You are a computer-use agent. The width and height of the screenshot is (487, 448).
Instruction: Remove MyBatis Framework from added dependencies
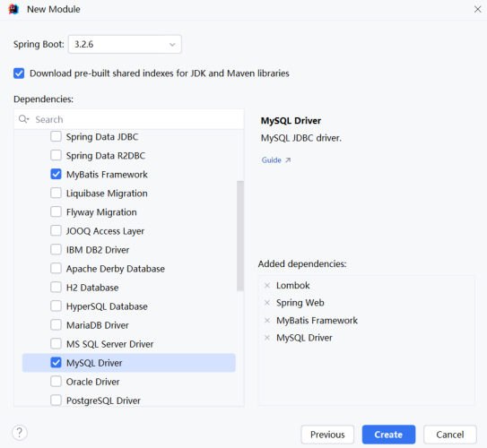(x=267, y=320)
